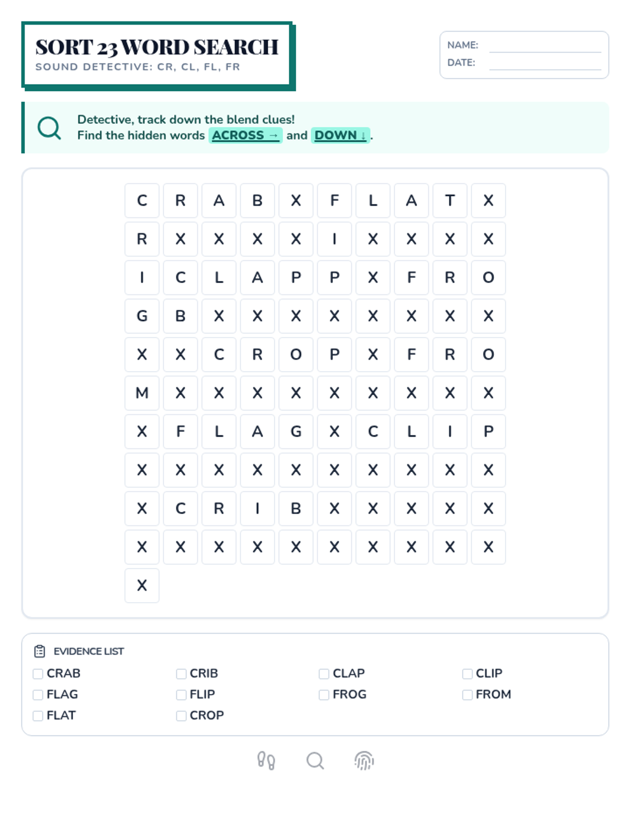Click the magnifying glass icon in instructions banner
This screenshot has width=630, height=840.
click(x=49, y=128)
